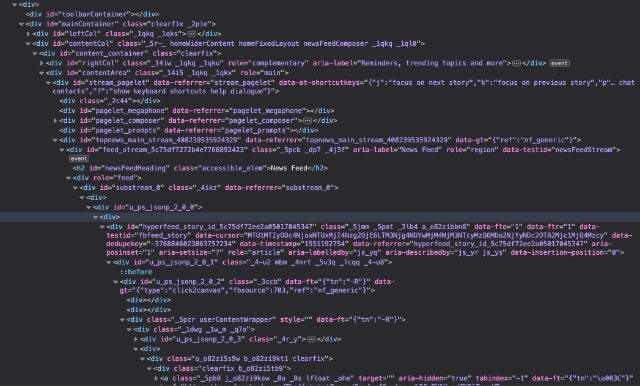Click the aria-hidden="true" attribute on anchor

tap(433, 379)
